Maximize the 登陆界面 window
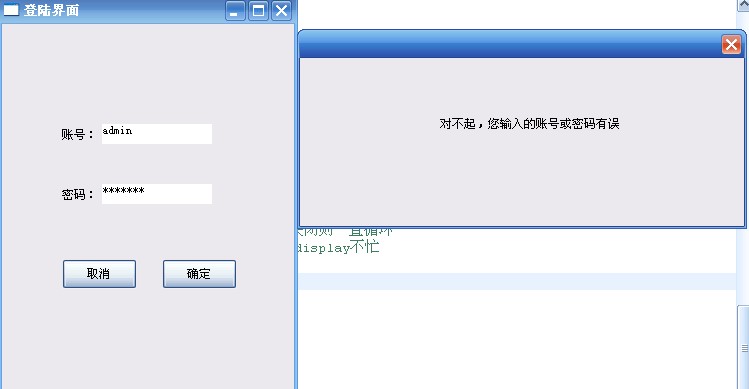 click(258, 11)
